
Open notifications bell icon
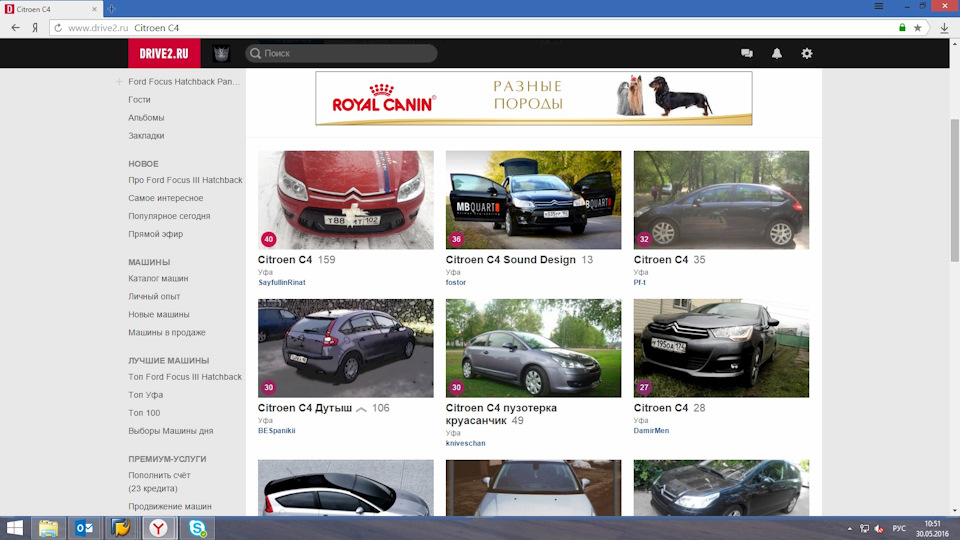click(776, 53)
